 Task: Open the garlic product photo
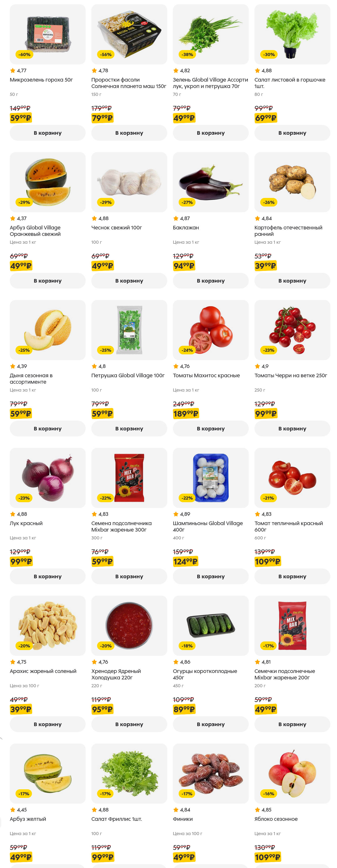129,182
